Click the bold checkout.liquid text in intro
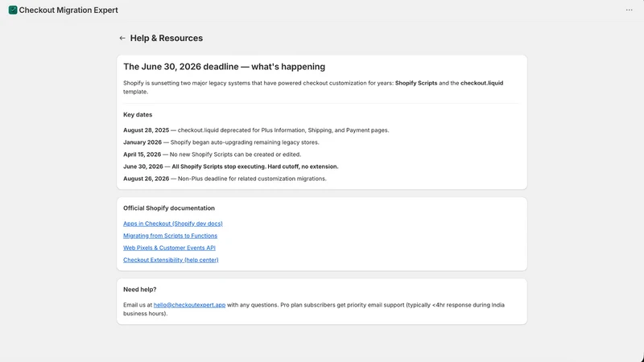The width and height of the screenshot is (644, 362). pyautogui.click(x=481, y=83)
